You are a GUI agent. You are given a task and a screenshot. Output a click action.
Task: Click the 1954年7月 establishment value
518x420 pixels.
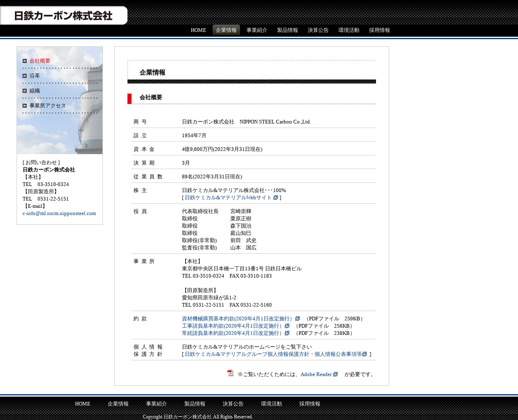pyautogui.click(x=194, y=136)
